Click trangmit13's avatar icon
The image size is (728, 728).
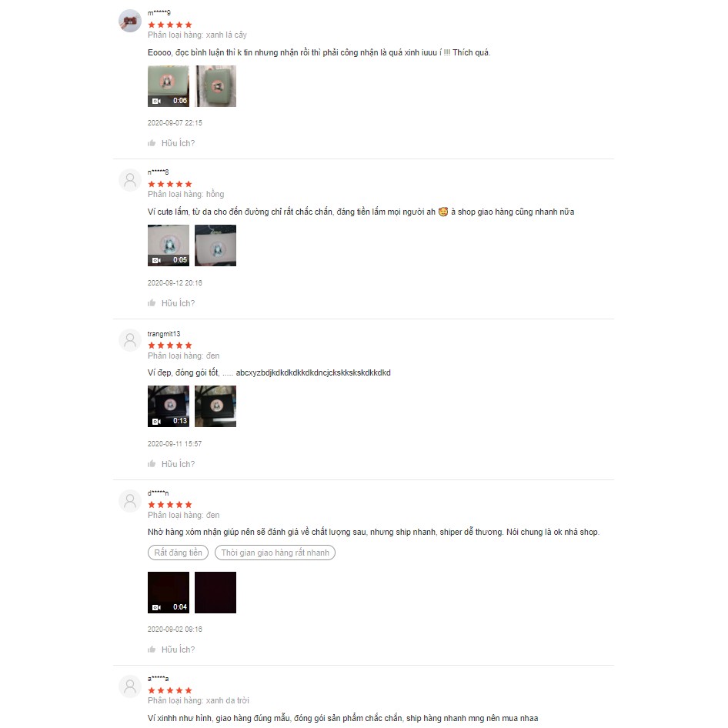coord(130,341)
